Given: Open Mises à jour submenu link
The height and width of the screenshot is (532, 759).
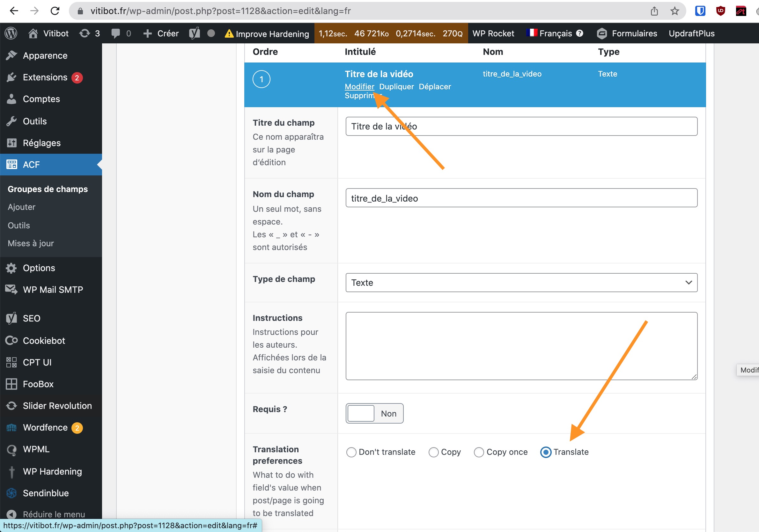Looking at the screenshot, I should [x=31, y=243].
